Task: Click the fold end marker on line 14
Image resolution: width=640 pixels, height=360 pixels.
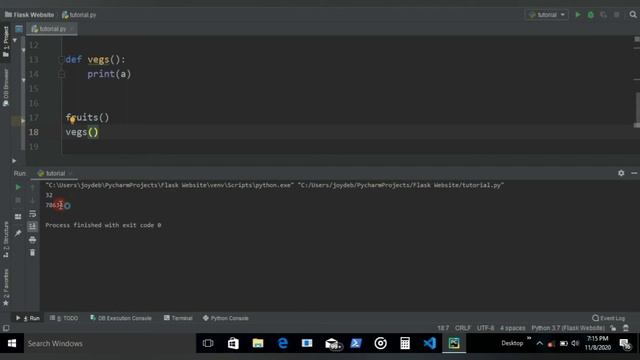Action: point(61,74)
